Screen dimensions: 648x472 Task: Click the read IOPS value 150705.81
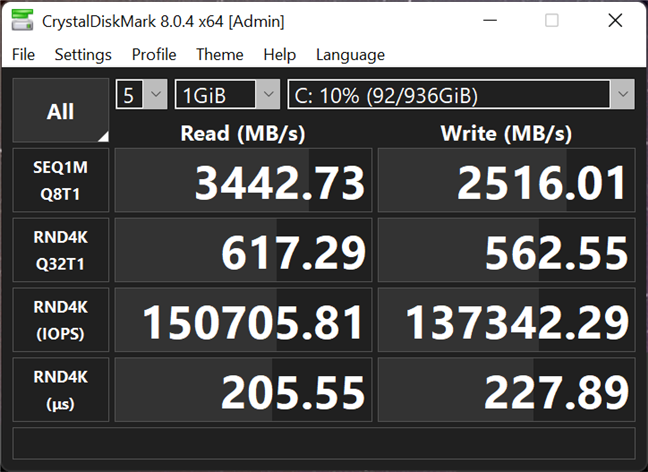tap(243, 320)
